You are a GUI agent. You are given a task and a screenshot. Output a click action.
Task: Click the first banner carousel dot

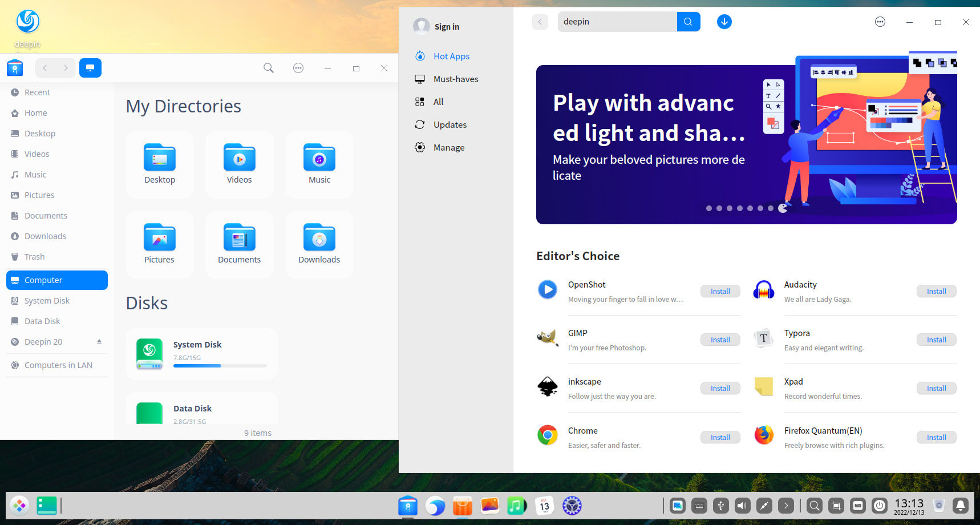click(x=709, y=208)
